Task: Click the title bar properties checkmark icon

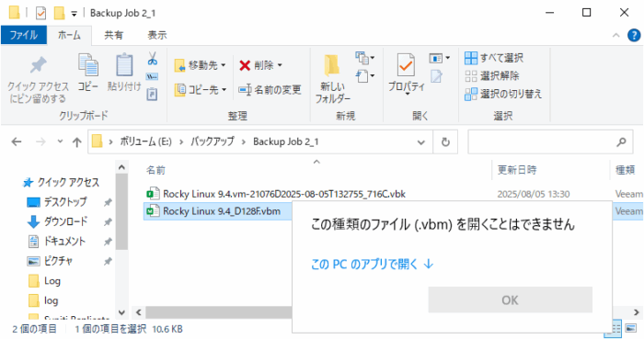Action: coord(40,13)
